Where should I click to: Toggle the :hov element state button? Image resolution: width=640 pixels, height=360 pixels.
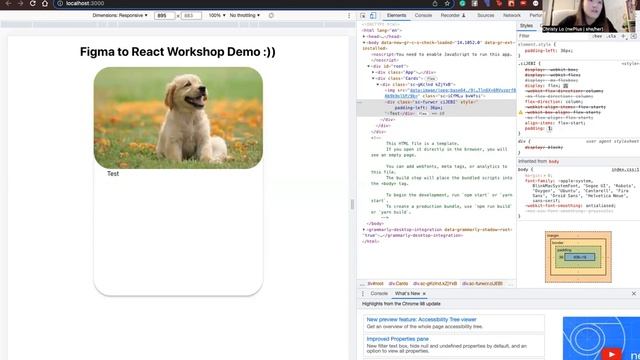coord(597,36)
